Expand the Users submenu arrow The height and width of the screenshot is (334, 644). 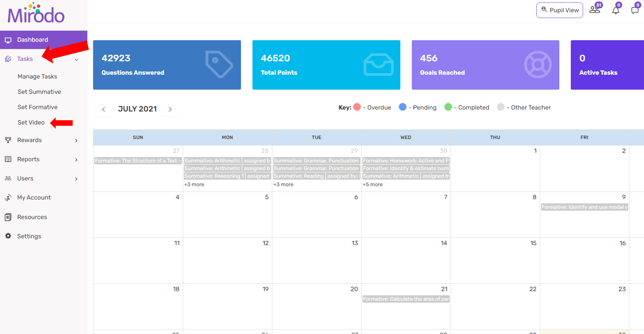[x=76, y=179]
